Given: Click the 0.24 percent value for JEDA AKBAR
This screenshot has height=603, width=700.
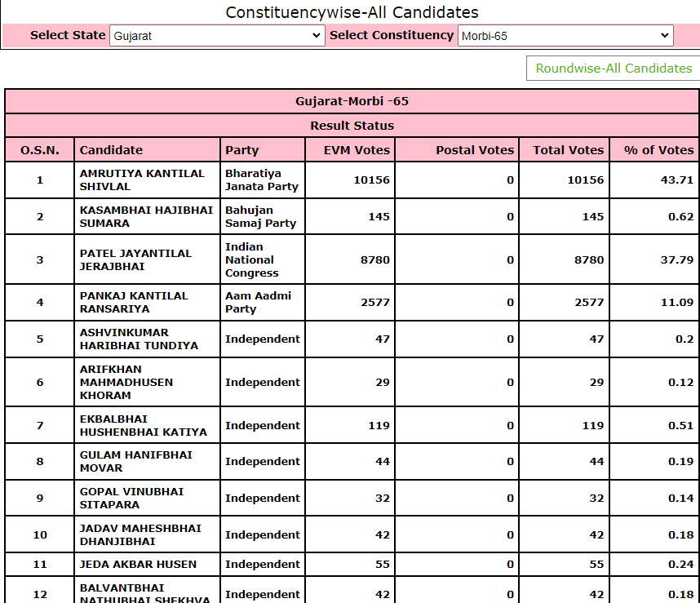Looking at the screenshot, I should [x=680, y=564].
